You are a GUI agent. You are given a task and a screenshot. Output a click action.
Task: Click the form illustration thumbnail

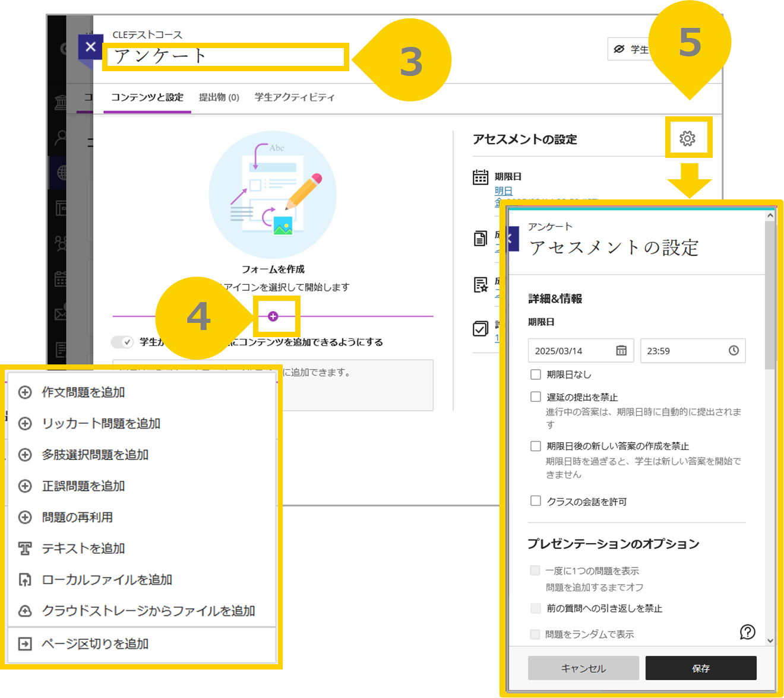click(273, 195)
